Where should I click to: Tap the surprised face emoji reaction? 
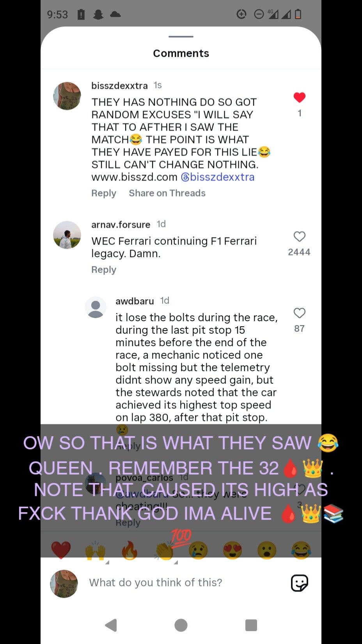[267, 550]
